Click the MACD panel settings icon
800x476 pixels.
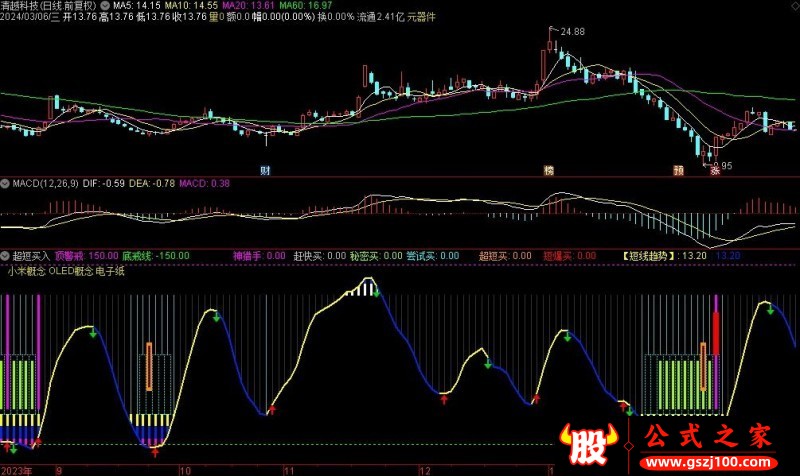click(x=5, y=184)
